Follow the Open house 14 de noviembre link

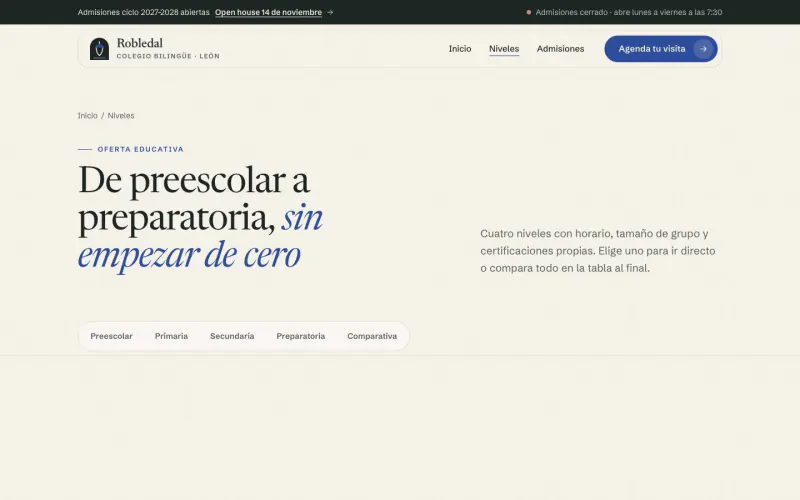(268, 12)
